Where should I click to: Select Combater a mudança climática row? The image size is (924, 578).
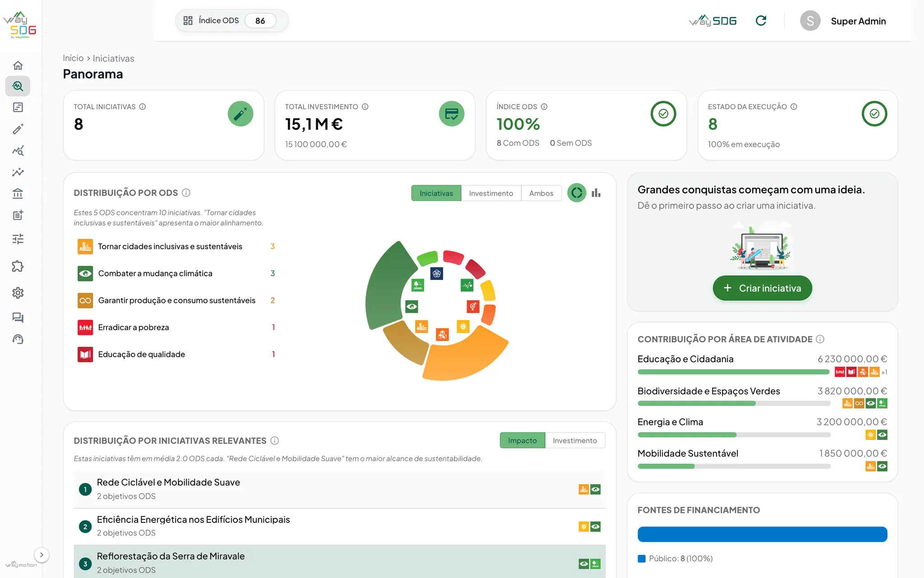point(176,274)
